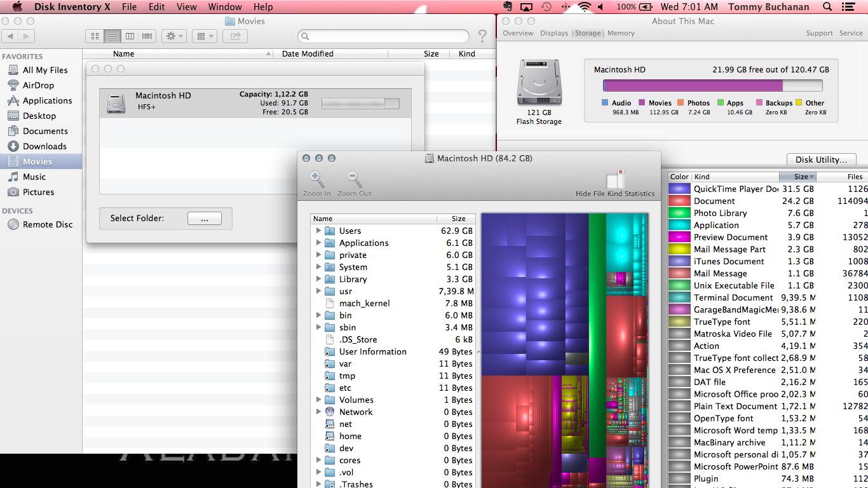Expand the Applications folder row

[x=318, y=243]
